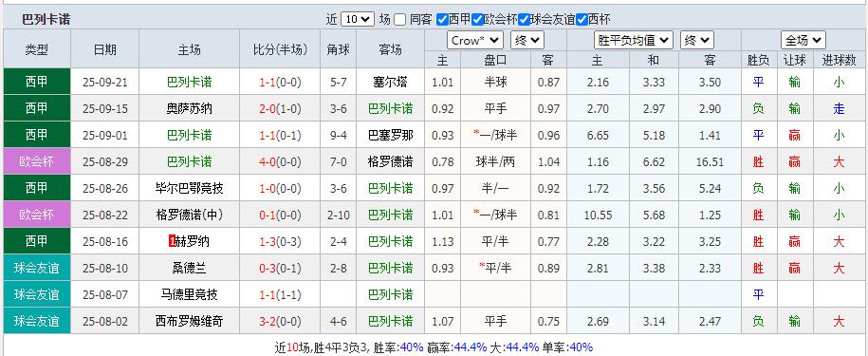Open the 2-0(1-0) score link
The height and width of the screenshot is (356, 868).
(280, 109)
